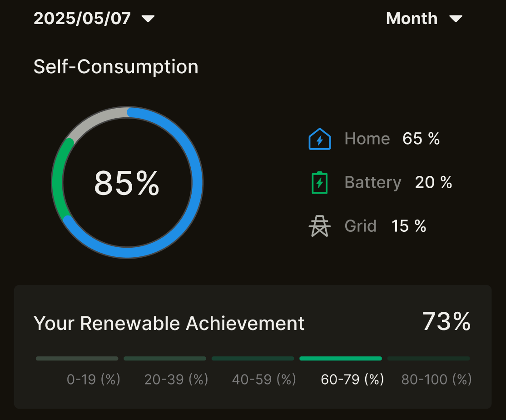
Task: Click the green Battery charging icon
Action: (319, 182)
